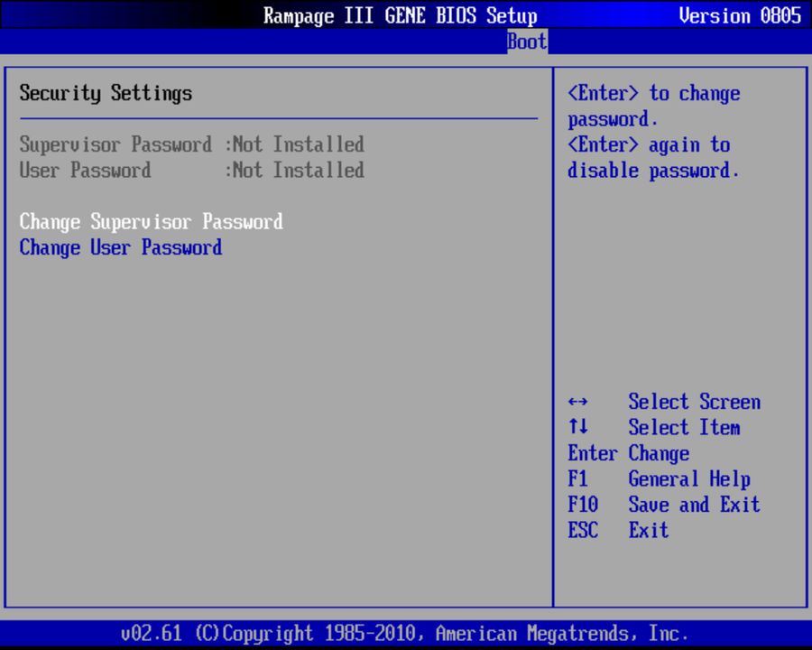Screen dimensions: 812x650
Task: Click the Security Settings heading
Action: point(106,93)
